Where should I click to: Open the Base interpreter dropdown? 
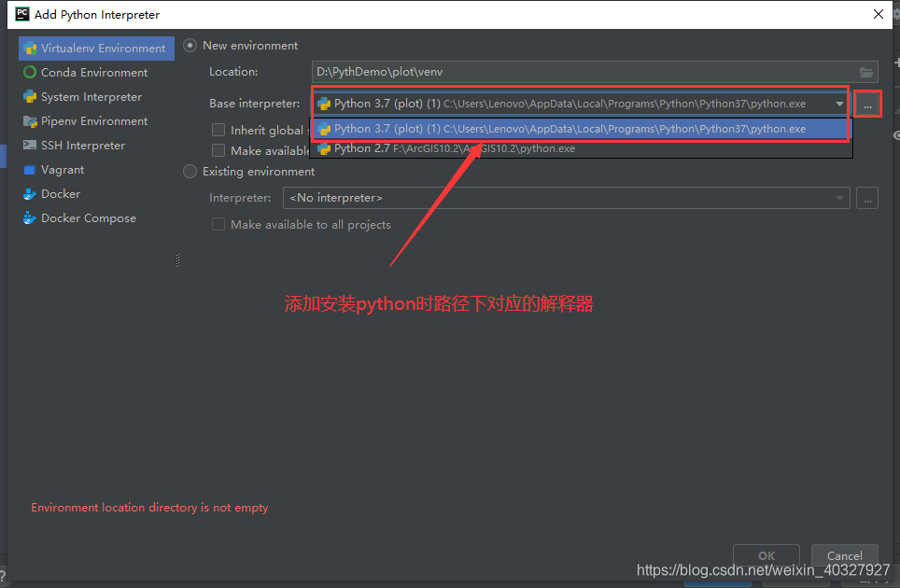point(839,104)
